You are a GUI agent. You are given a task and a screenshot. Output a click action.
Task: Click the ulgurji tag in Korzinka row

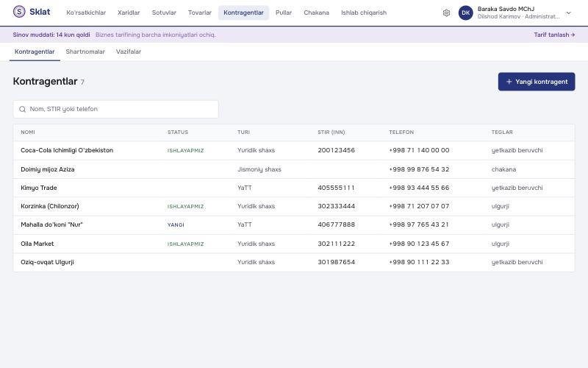501,206
